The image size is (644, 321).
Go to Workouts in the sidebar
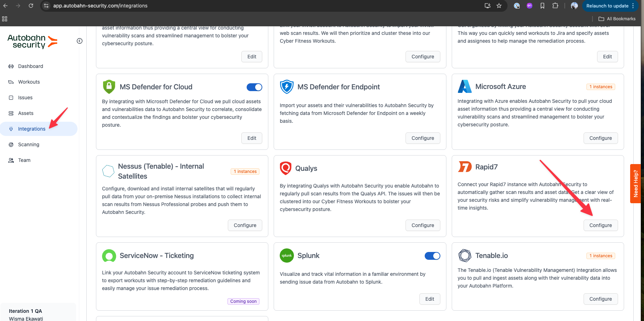29,82
